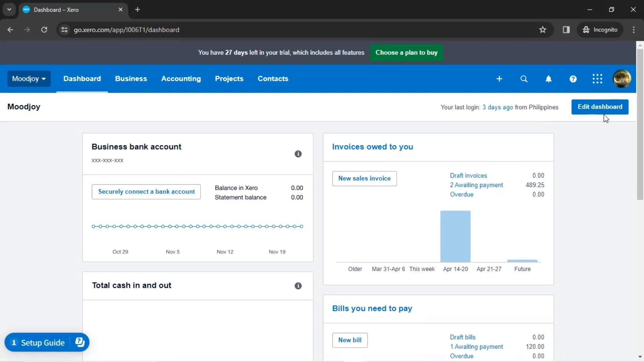Expand the Moodjoy organization dropdown
Image resolution: width=644 pixels, height=362 pixels.
click(29, 79)
